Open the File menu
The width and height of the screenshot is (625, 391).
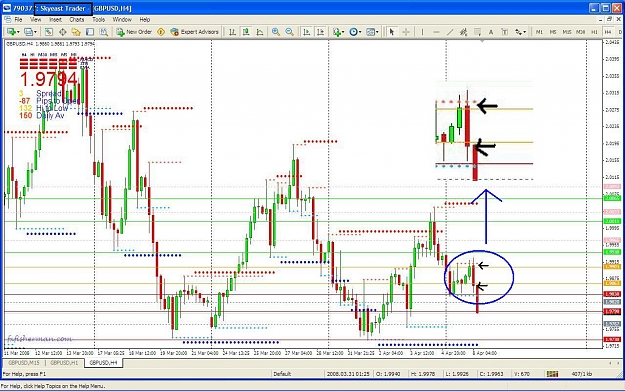pos(18,20)
